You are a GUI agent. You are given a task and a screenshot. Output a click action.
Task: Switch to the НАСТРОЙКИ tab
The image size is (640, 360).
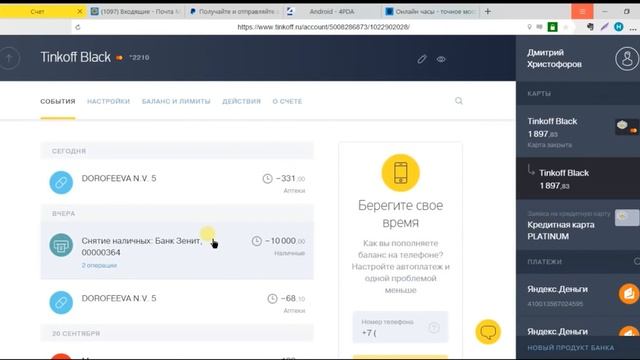pyautogui.click(x=108, y=101)
